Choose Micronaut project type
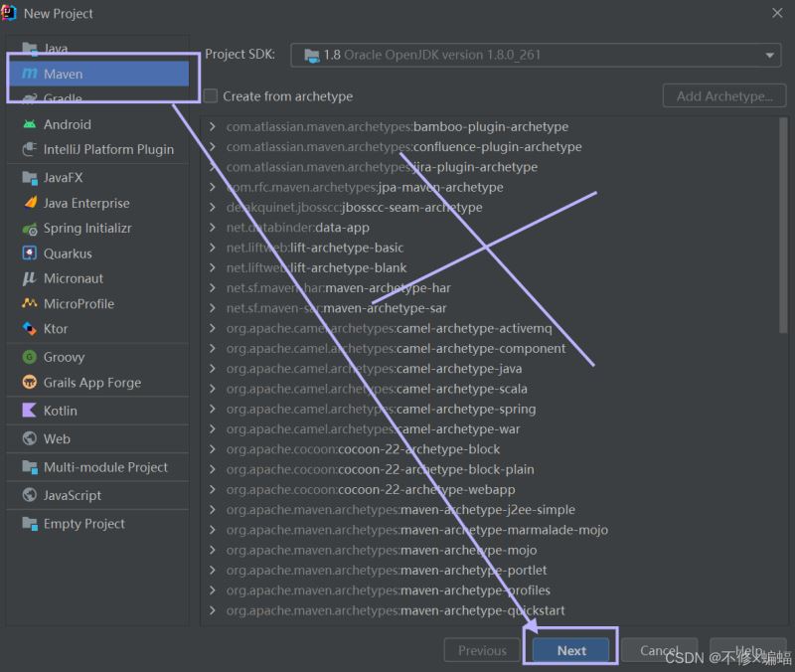Viewport: 795px width, 672px height. pos(98,278)
